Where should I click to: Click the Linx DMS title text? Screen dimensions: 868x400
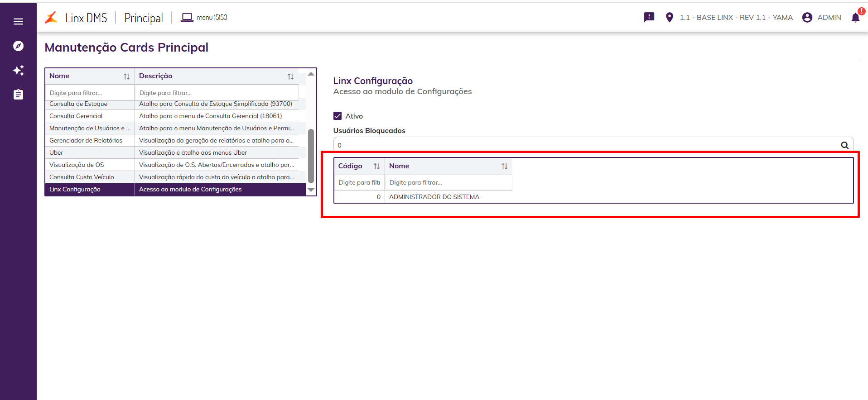pos(86,18)
